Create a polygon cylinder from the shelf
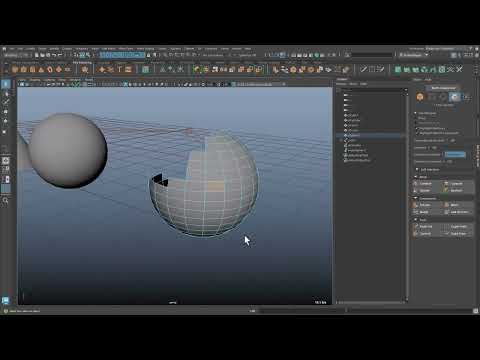The width and height of the screenshot is (480, 360). point(32,69)
